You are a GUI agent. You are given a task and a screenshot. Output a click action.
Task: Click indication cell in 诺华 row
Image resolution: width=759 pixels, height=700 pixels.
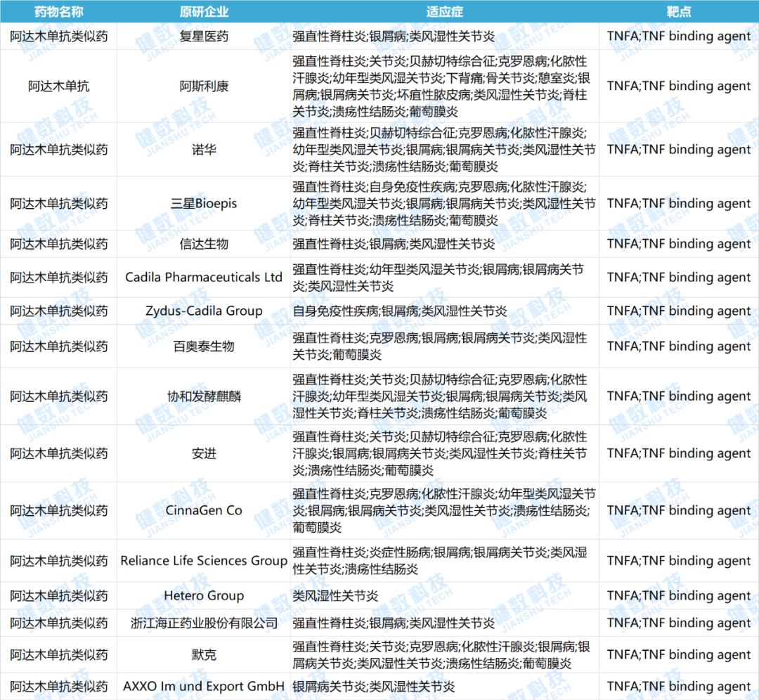pyautogui.click(x=444, y=150)
